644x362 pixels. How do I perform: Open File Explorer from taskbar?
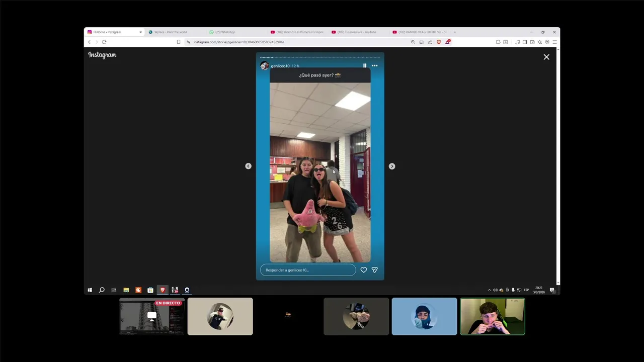point(126,290)
